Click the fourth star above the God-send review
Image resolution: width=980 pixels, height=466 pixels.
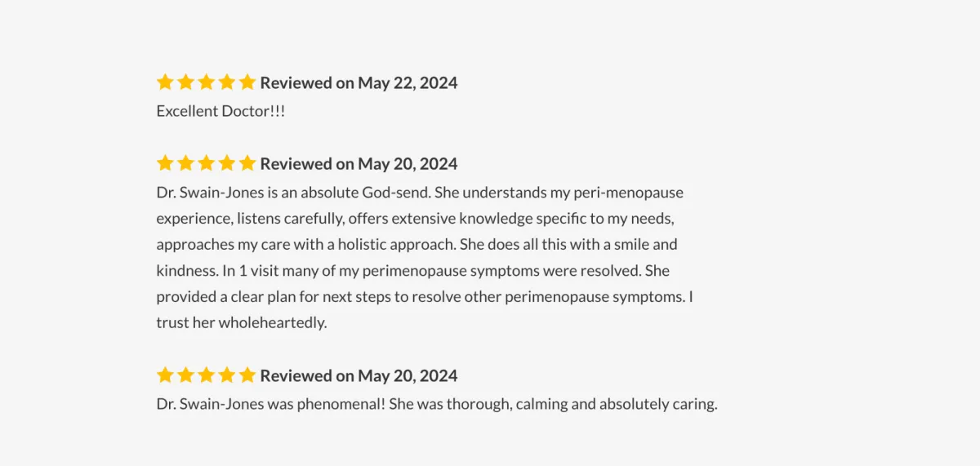point(227,162)
